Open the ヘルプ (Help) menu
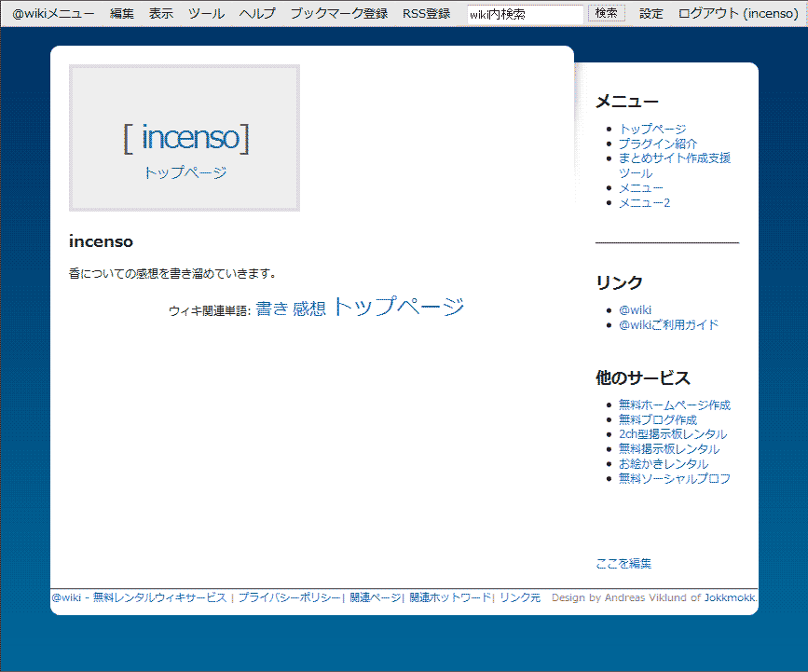 coord(256,13)
